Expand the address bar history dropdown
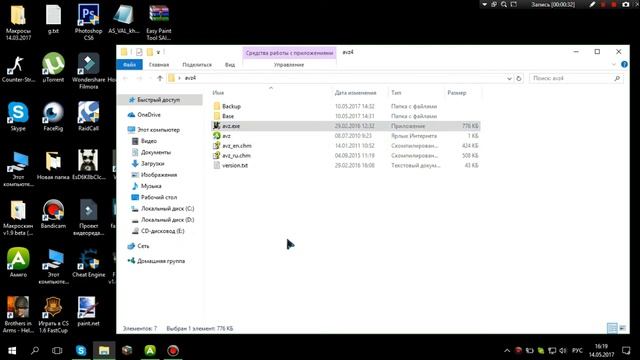Viewport: 640px width, 360px height. pos(509,78)
